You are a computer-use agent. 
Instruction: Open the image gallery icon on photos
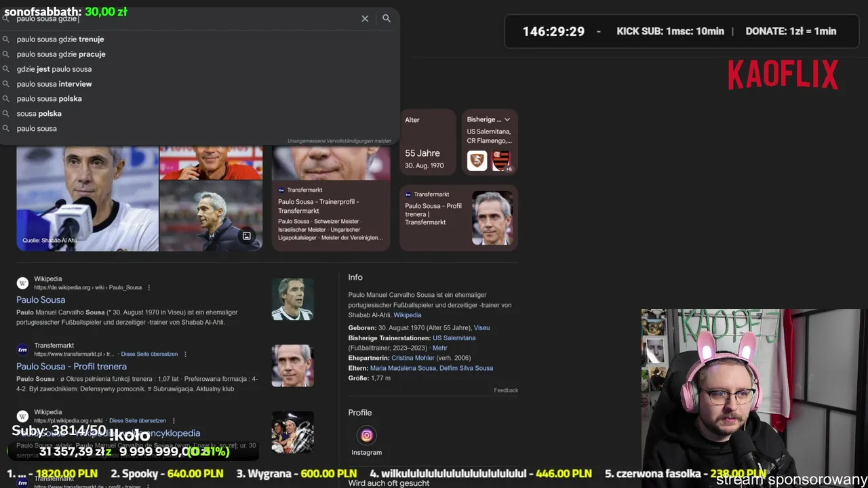pyautogui.click(x=247, y=236)
